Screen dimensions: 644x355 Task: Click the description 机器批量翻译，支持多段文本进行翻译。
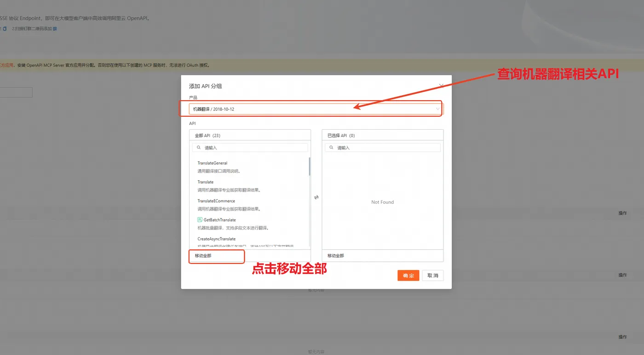(x=233, y=228)
